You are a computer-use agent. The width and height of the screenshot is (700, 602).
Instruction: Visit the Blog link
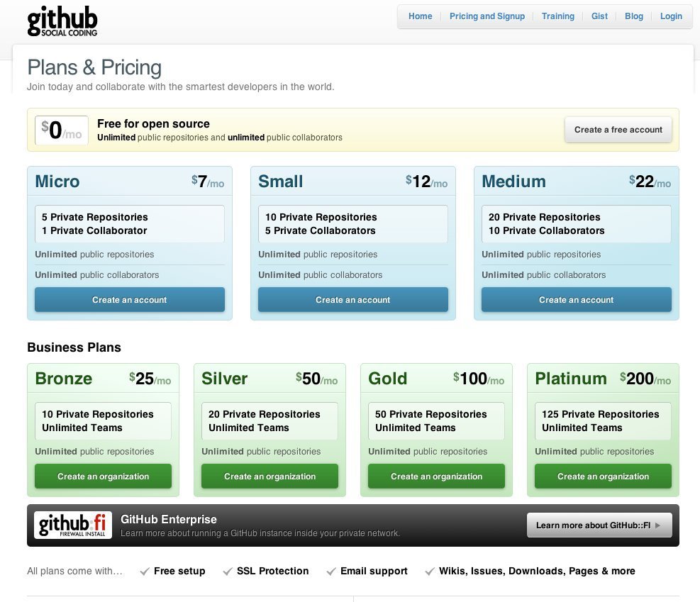634,16
